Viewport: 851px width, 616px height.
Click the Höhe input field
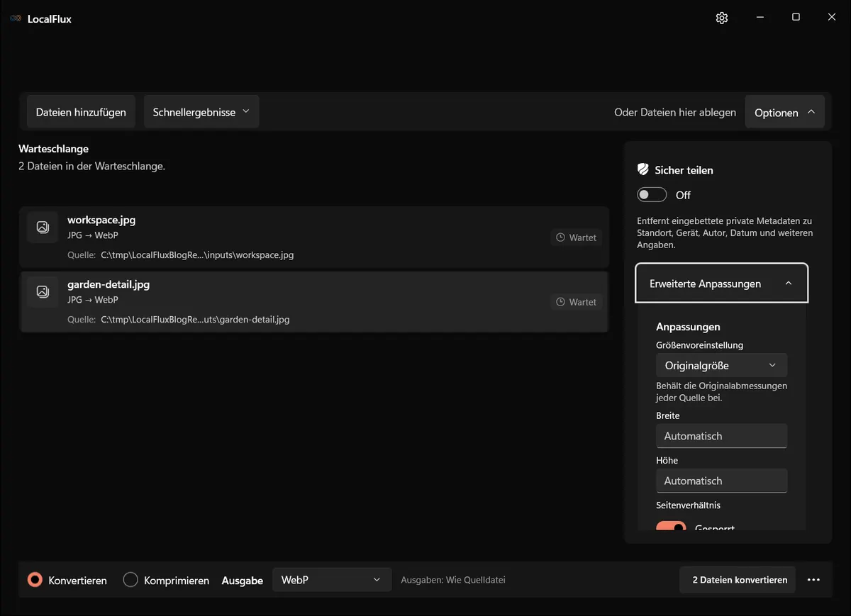pyautogui.click(x=722, y=481)
